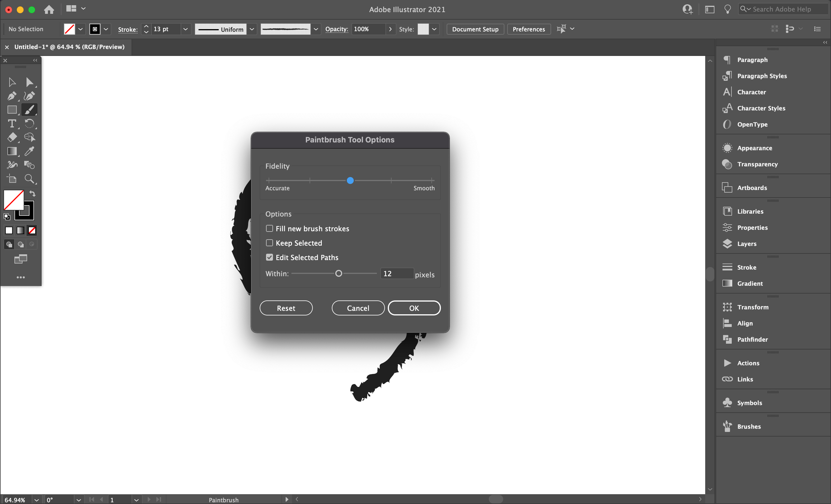Select the Curvature tool
Viewport: 831px width, 504px height.
pyautogui.click(x=29, y=96)
